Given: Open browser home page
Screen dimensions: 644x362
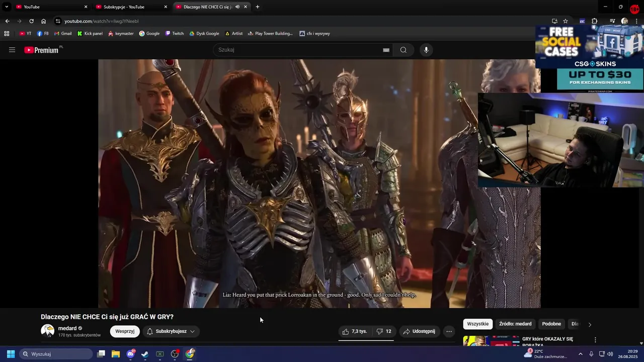Looking at the screenshot, I should click(43, 21).
